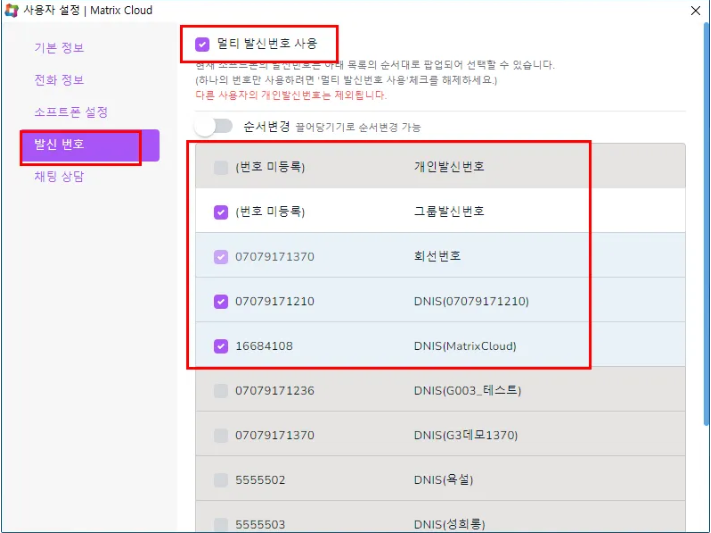Uncheck the 멀티 발신번호 사용 checkbox
Image resolution: width=711 pixels, height=533 pixels.
pos(203,44)
